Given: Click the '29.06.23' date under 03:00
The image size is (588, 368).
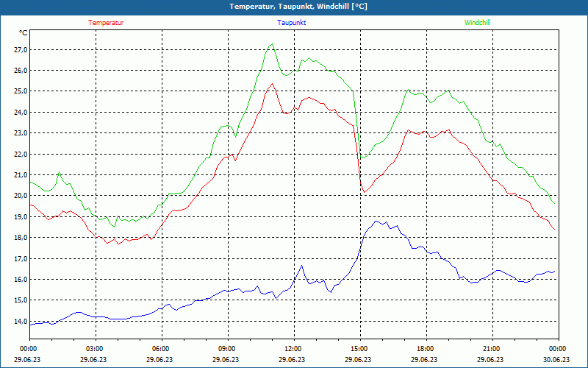Looking at the screenshot, I should pyautogui.click(x=94, y=359).
